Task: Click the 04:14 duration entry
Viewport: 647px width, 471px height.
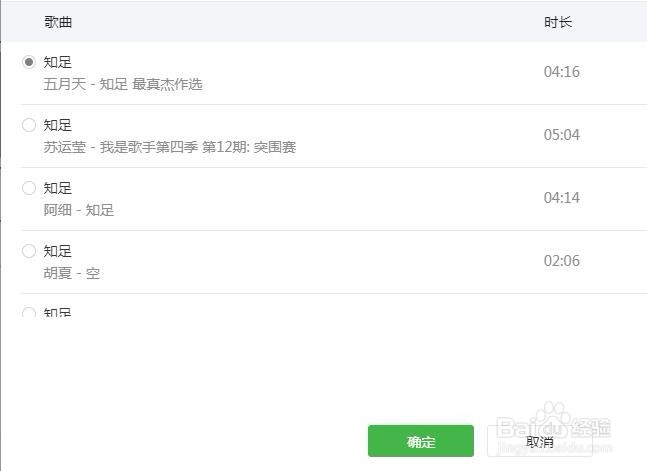Action: 562,198
